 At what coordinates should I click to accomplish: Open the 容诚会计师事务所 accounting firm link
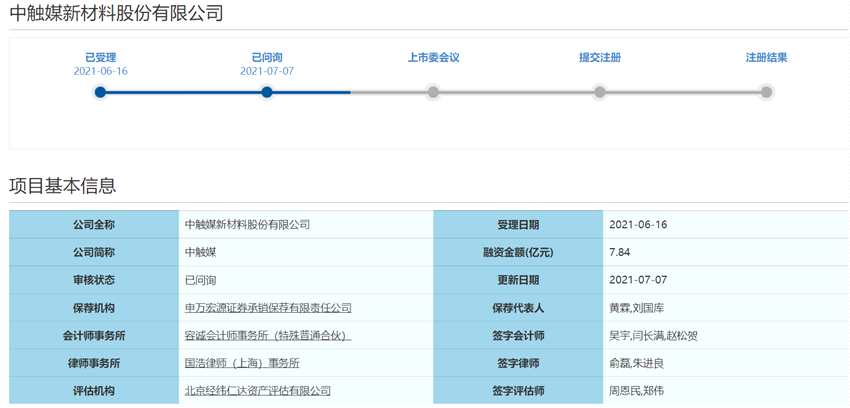pos(267,336)
